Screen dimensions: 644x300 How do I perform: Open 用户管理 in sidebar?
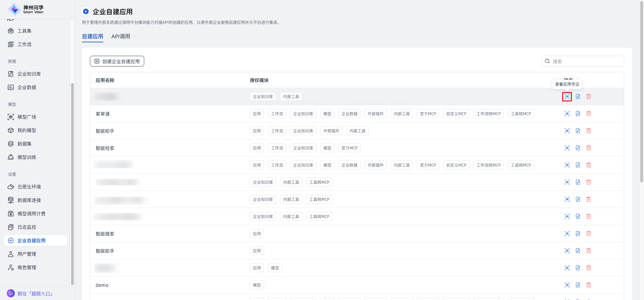tap(26, 254)
